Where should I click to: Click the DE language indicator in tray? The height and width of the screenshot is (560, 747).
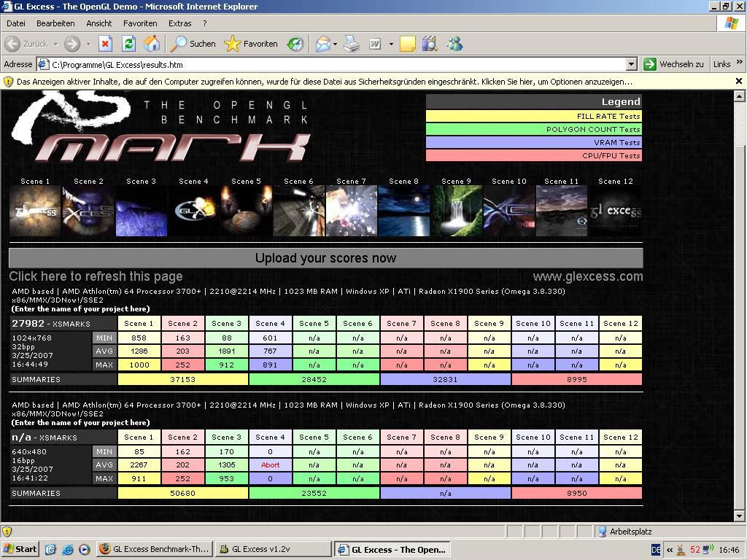click(x=656, y=550)
